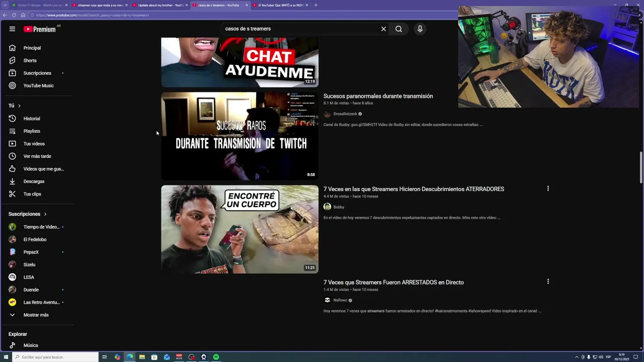The height and width of the screenshot is (362, 644).
Task: Open DrossRotzank channel link
Action: [345, 114]
